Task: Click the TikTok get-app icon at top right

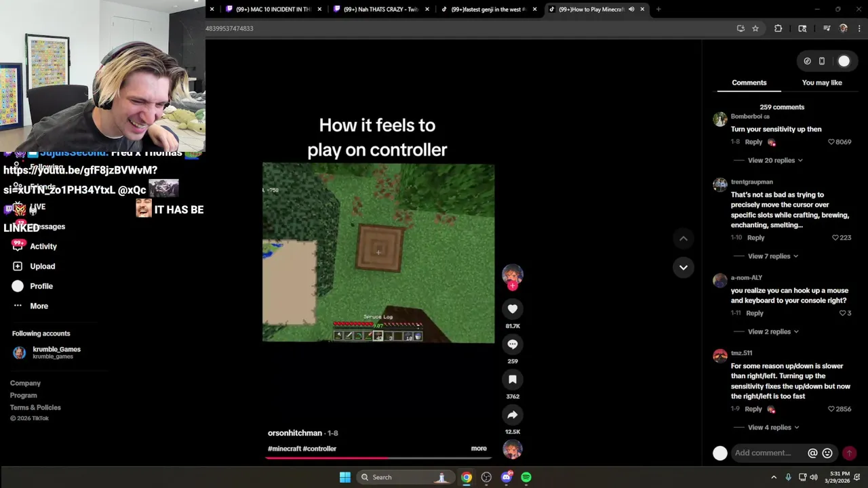Action: pyautogui.click(x=807, y=61)
